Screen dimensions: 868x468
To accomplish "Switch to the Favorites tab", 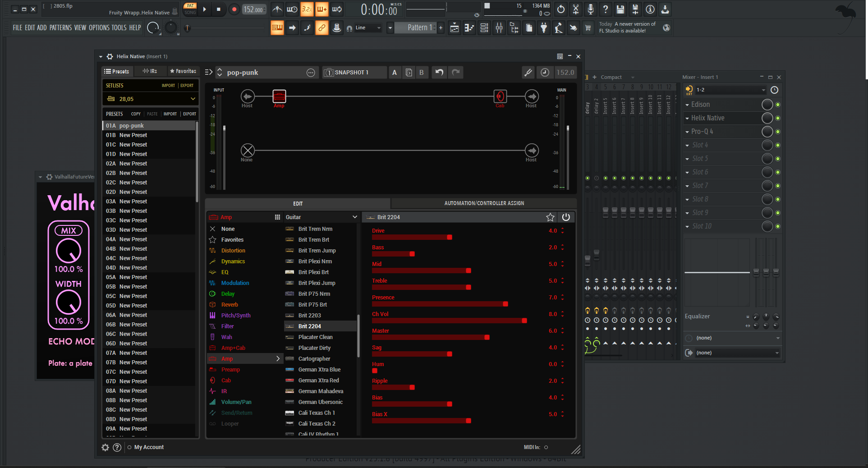I will [x=183, y=71].
